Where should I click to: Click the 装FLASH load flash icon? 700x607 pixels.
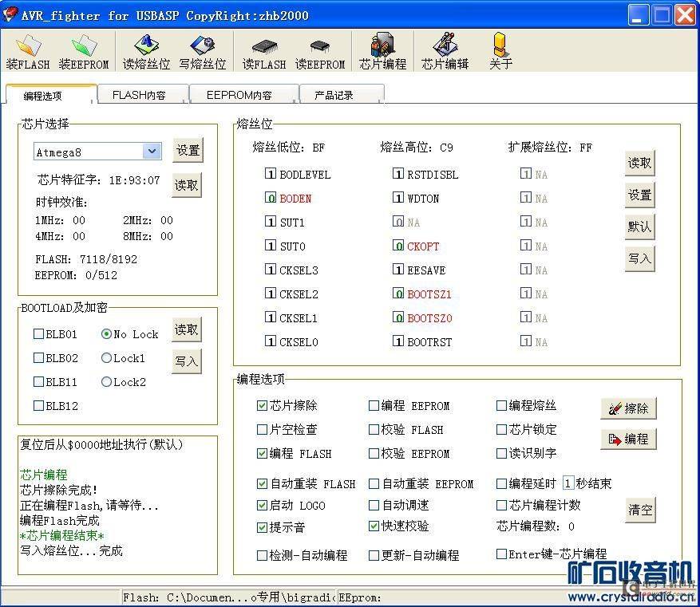click(x=28, y=52)
